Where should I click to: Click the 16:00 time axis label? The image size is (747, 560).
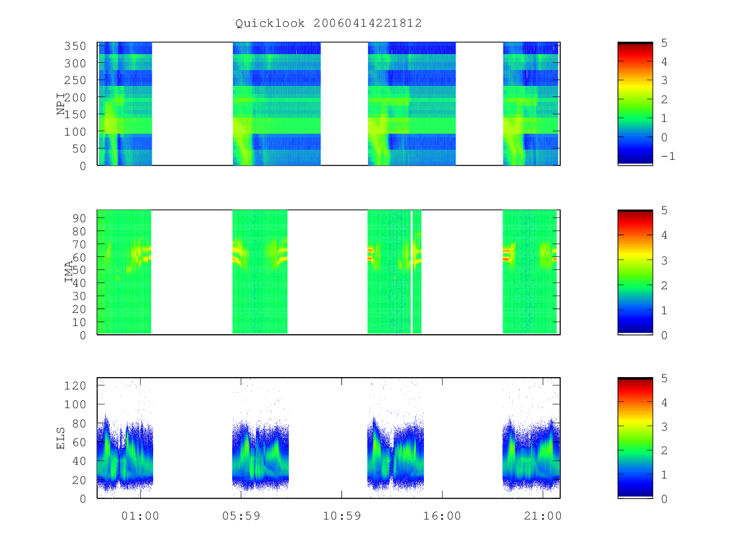coord(442,515)
